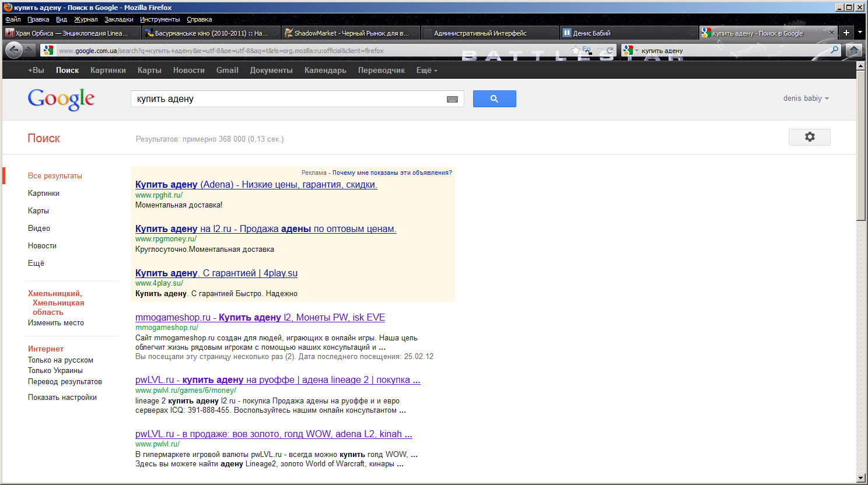Screen dimensions: 868x485
Task: Open Gmail from the Google bar
Action: [228, 70]
